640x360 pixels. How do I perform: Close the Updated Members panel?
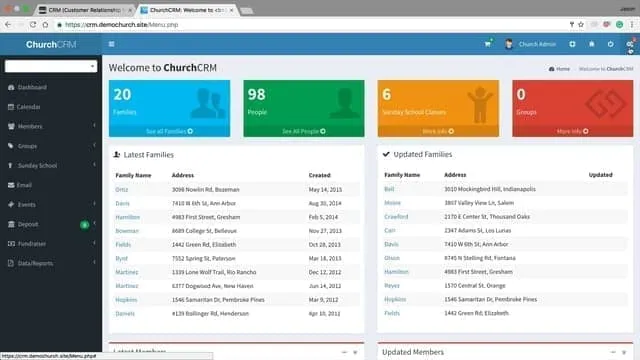point(624,352)
